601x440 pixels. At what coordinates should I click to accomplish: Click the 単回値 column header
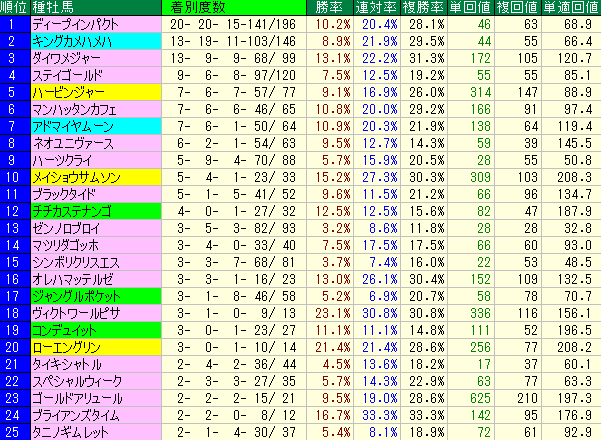[x=471, y=7]
